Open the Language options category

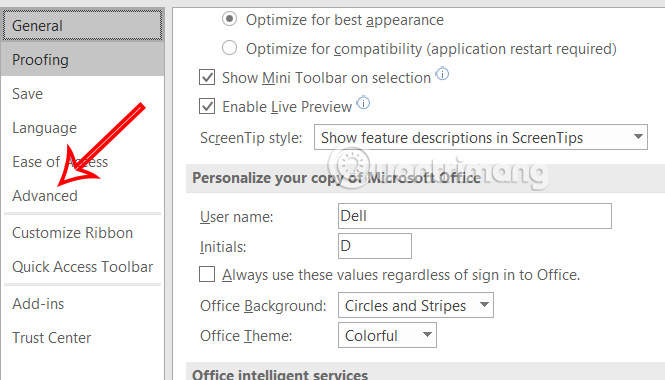[x=82, y=128]
